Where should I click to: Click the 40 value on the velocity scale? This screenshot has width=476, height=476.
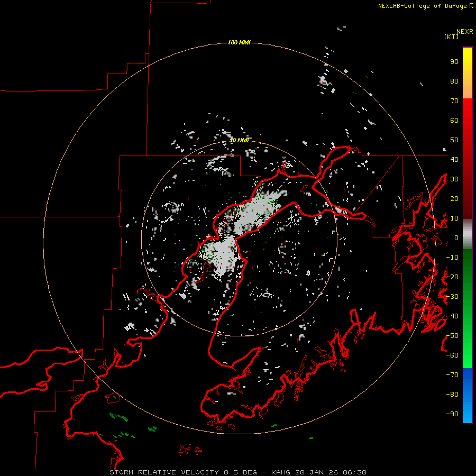point(454,159)
